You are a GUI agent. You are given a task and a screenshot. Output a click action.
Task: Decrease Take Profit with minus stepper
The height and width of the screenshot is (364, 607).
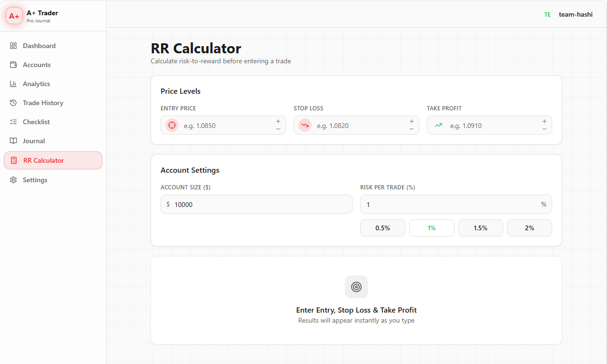[x=545, y=129]
